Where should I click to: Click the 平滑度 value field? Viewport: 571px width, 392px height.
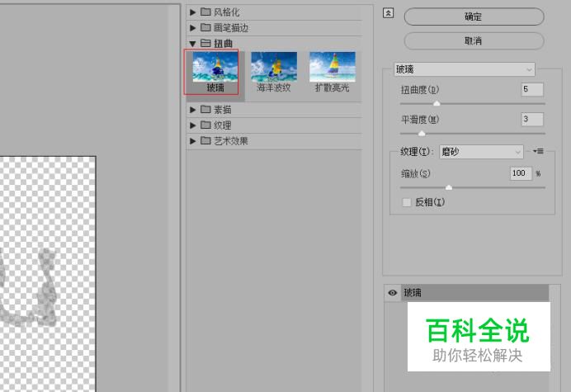click(532, 119)
